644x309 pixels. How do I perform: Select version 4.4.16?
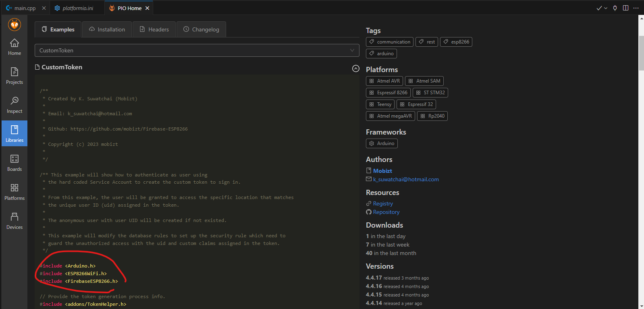(x=374, y=286)
